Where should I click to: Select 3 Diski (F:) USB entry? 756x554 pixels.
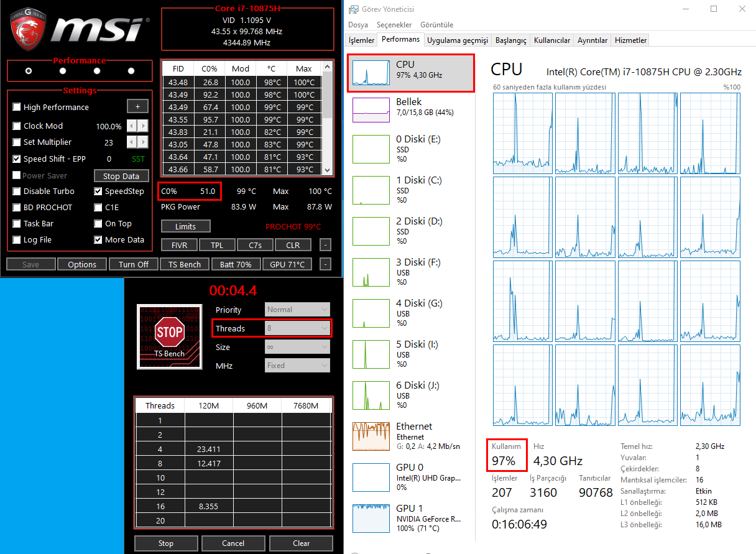pos(410,272)
